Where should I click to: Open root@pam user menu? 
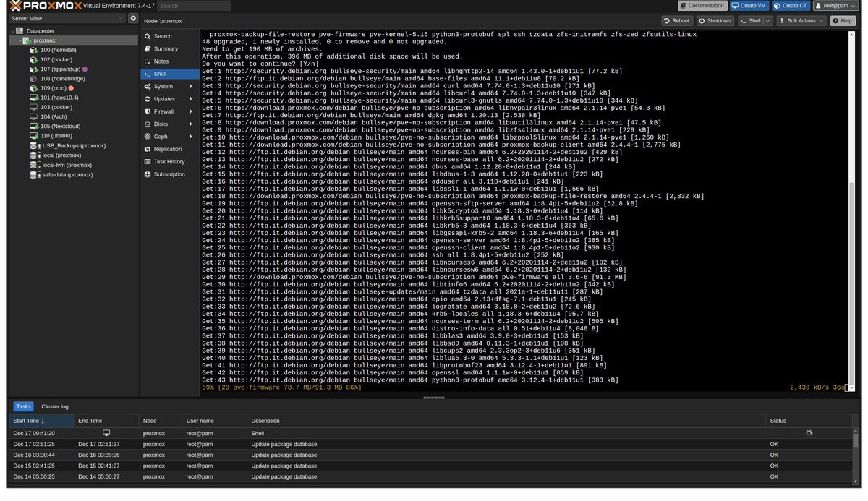pyautogui.click(x=837, y=6)
